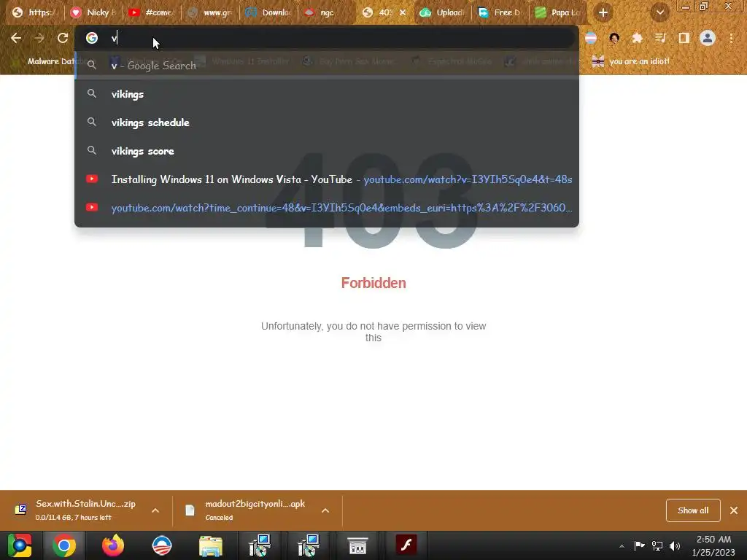Image resolution: width=747 pixels, height=560 pixels.
Task: Show hidden system tray icons
Action: 622,546
